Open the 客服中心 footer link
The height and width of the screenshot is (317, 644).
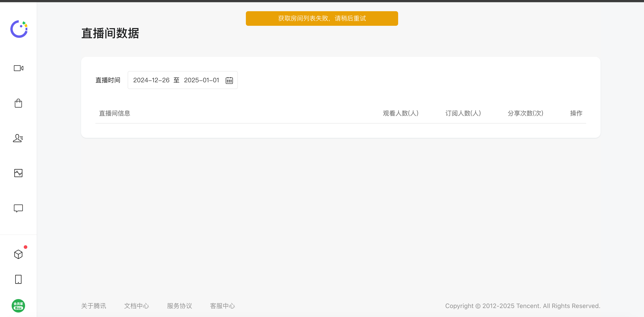click(223, 306)
